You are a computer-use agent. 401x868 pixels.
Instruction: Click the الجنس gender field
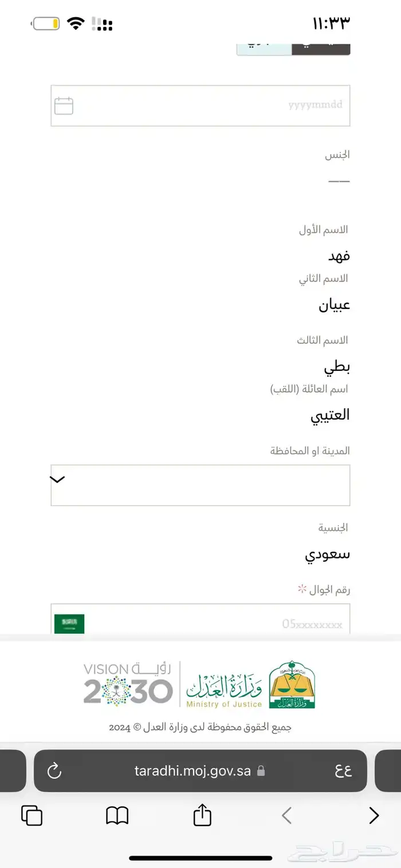338,166
